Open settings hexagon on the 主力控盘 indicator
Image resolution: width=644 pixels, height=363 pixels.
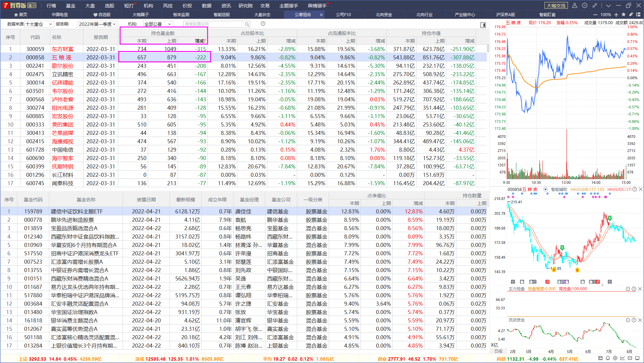click(628, 289)
